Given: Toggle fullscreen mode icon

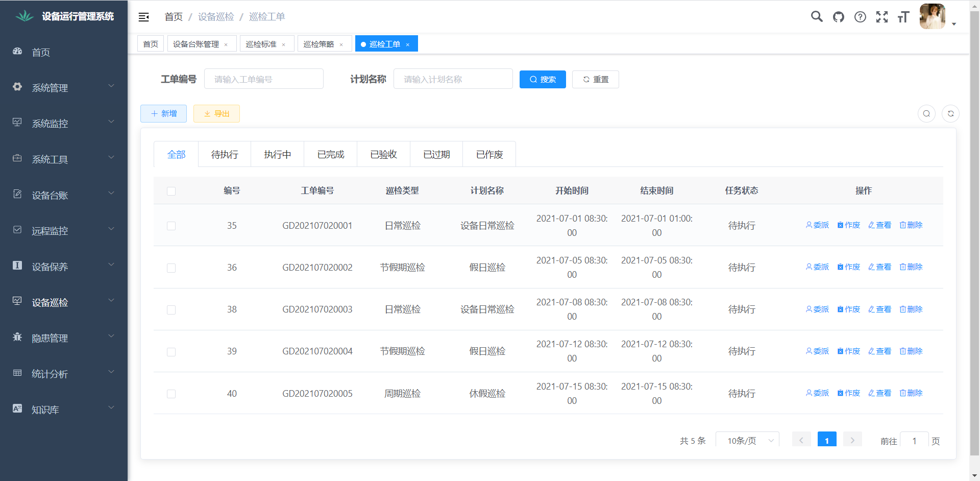Looking at the screenshot, I should coord(881,17).
